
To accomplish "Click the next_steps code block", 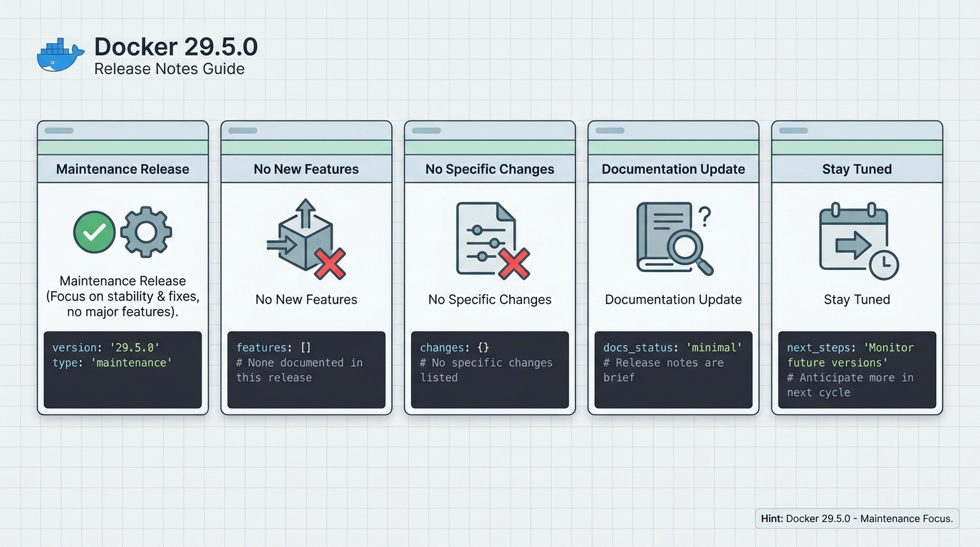I will (857, 370).
